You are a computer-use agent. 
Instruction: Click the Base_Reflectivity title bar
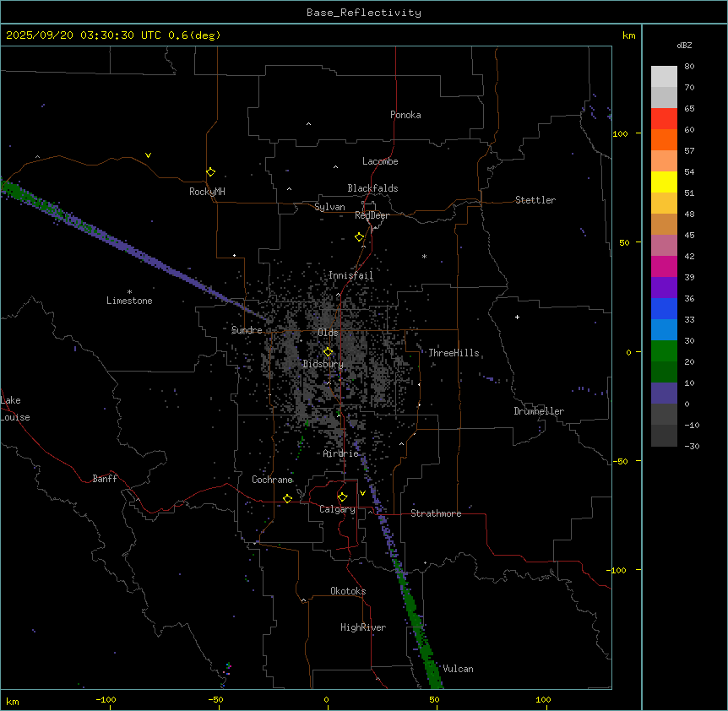tap(363, 13)
